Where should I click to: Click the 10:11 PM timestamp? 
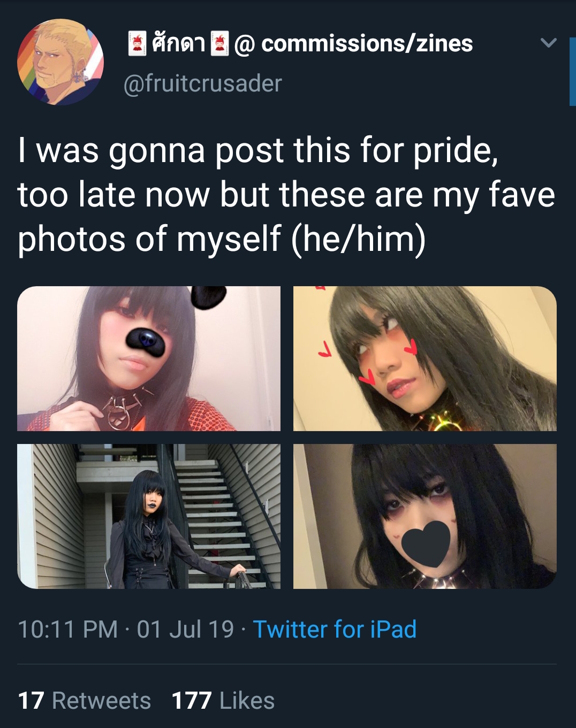point(67,629)
